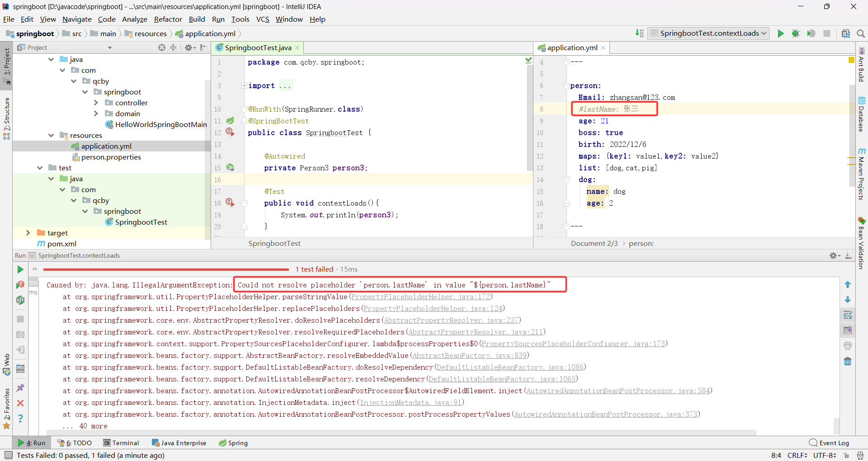Expand the target folder in project tree
Image resolution: width=868 pixels, height=461 pixels.
(x=28, y=233)
